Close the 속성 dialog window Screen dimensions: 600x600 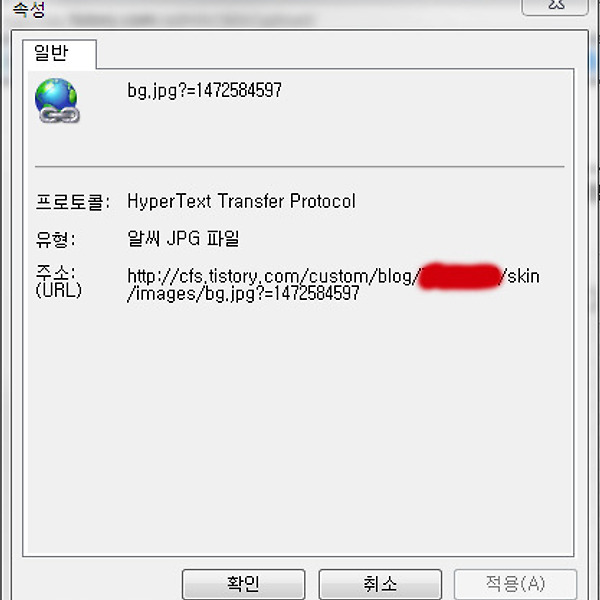pos(555,6)
